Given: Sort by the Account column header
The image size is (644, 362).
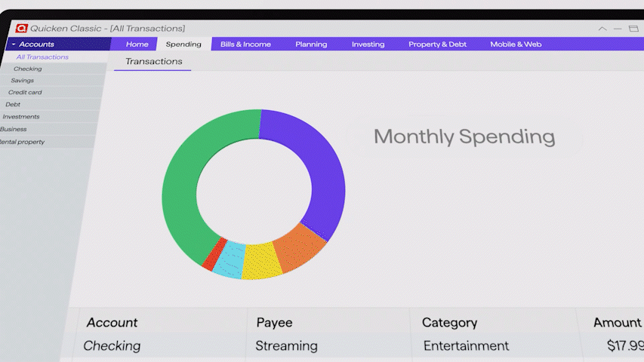Looking at the screenshot, I should coord(112,323).
